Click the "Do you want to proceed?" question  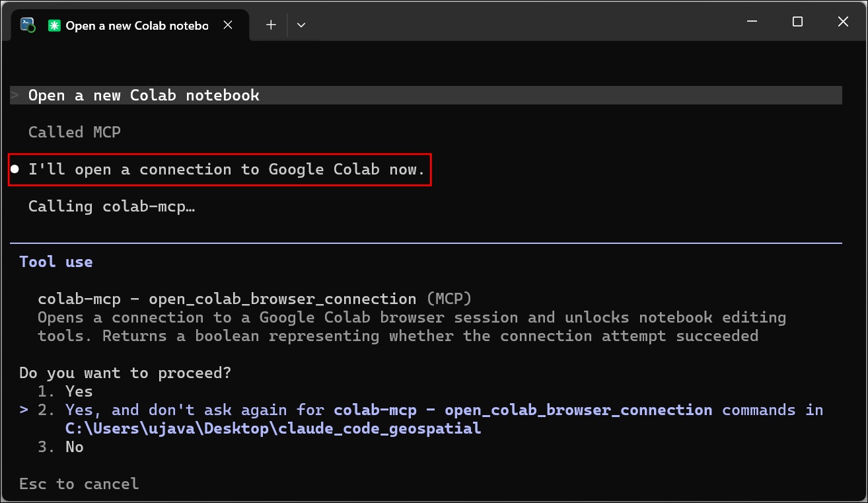(x=126, y=373)
